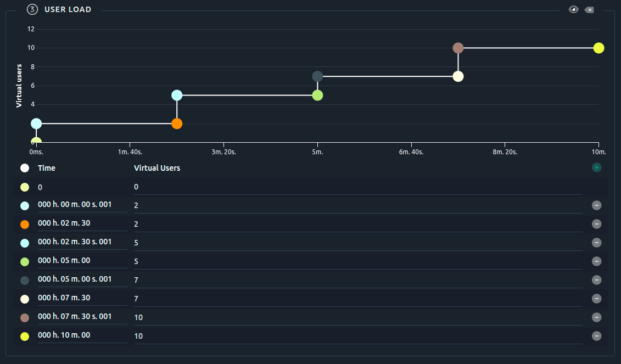Click the yellow-green color dot on the first row
This screenshot has width=621, height=364.
(25, 187)
